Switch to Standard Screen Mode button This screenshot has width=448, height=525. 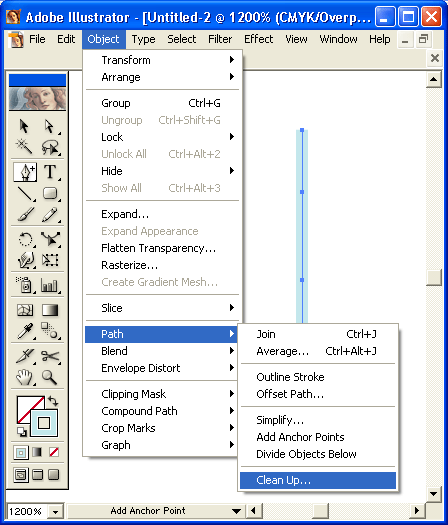click(21, 475)
